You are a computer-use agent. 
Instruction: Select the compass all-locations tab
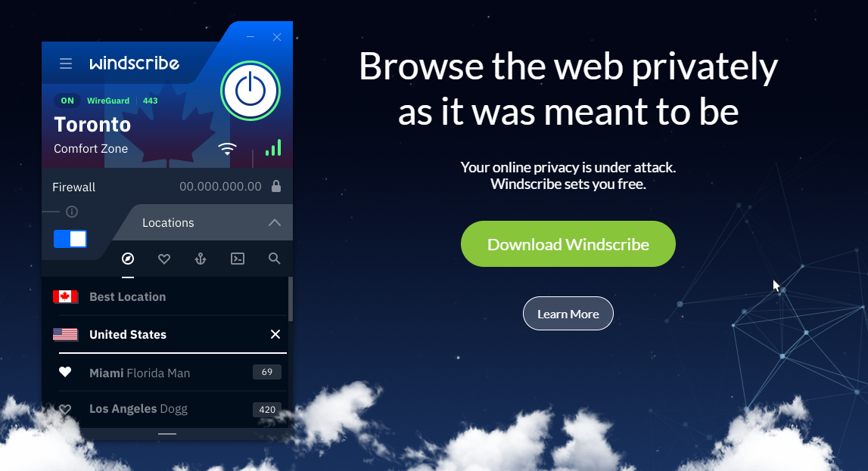[x=128, y=259]
